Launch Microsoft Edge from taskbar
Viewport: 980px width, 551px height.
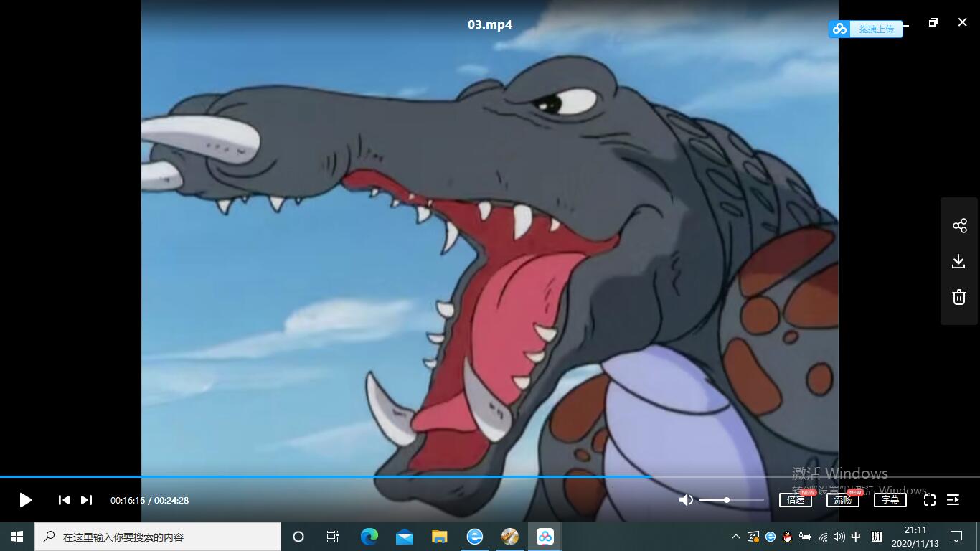pos(369,537)
